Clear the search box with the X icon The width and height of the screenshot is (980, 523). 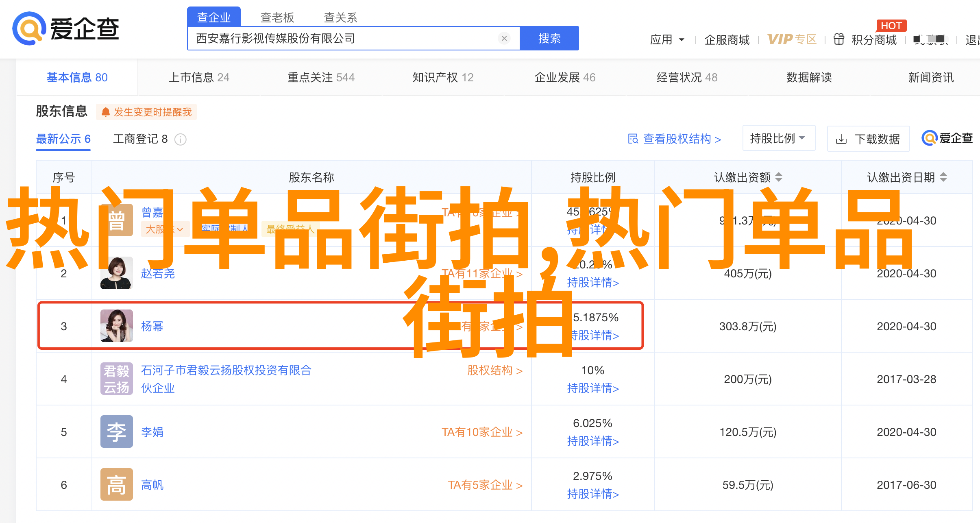504,38
